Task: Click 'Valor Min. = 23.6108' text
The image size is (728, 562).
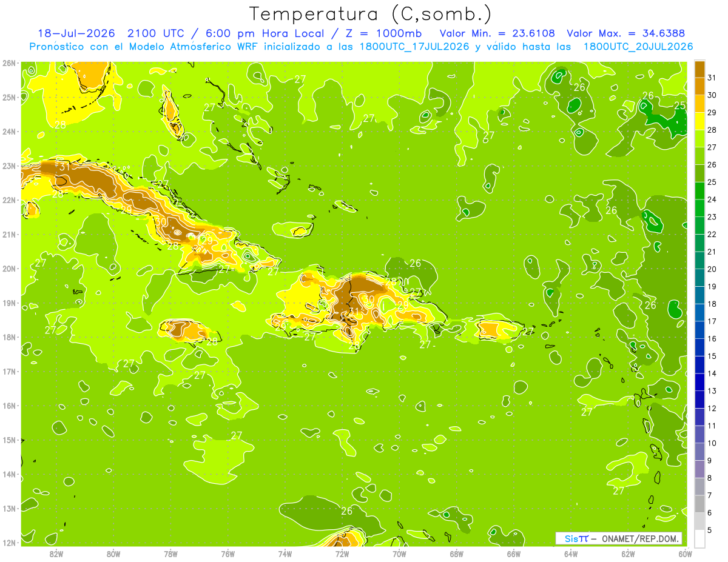Action: 497,33
